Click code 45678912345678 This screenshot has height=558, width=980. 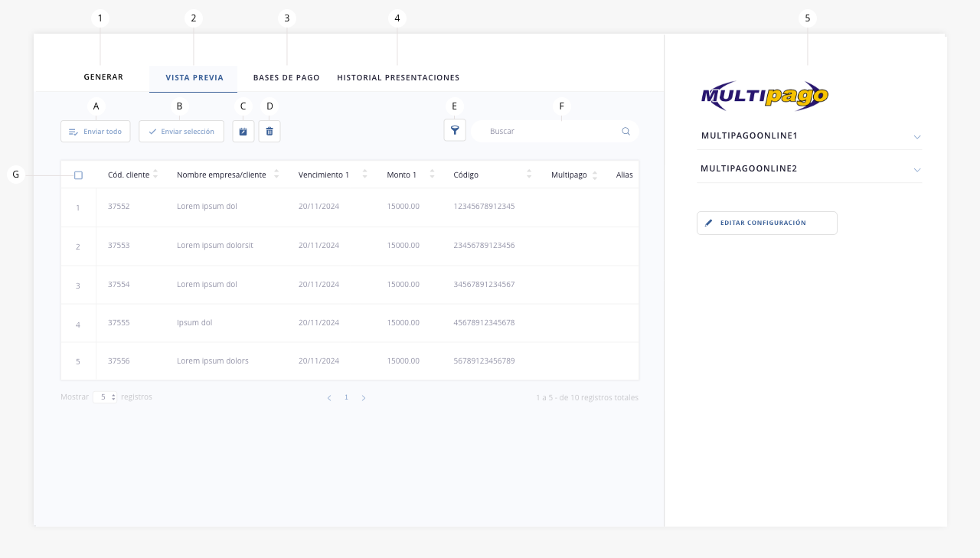point(484,323)
